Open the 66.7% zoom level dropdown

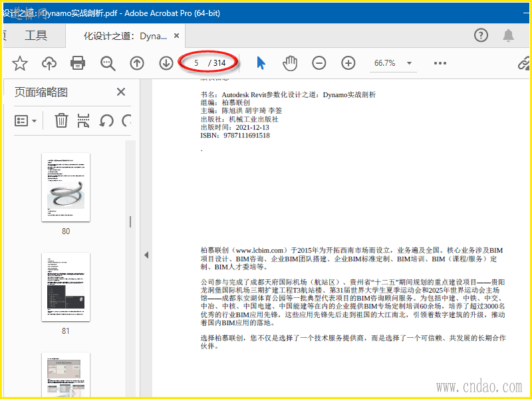(393, 63)
